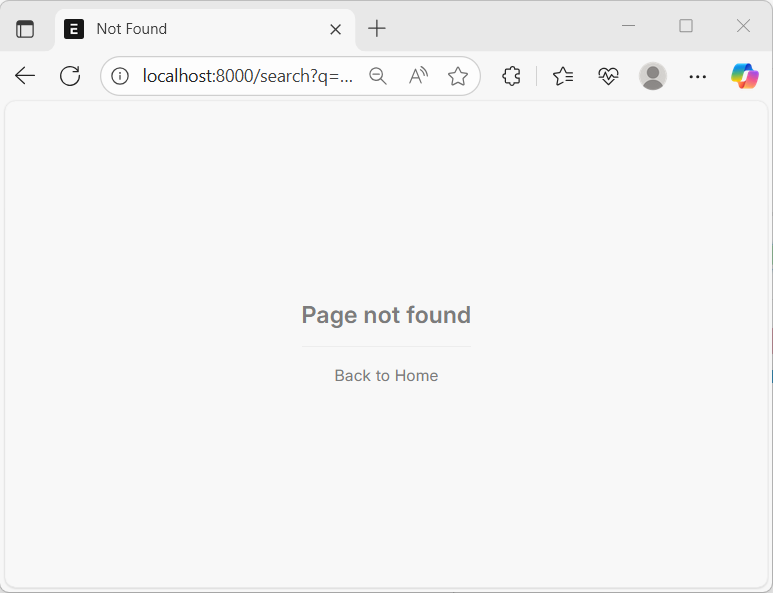The height and width of the screenshot is (593, 773).
Task: View site information icon in address bar
Action: click(120, 76)
